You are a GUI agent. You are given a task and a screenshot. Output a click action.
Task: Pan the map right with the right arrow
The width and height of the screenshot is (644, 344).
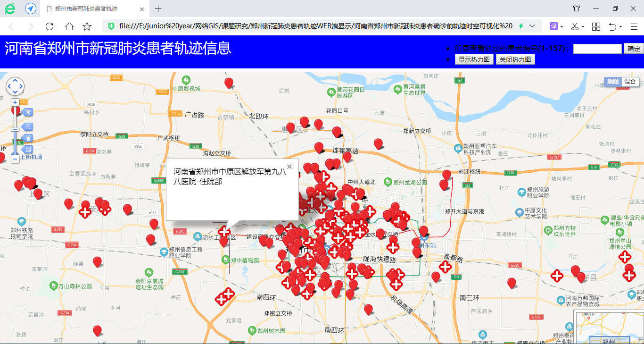[x=20, y=86]
